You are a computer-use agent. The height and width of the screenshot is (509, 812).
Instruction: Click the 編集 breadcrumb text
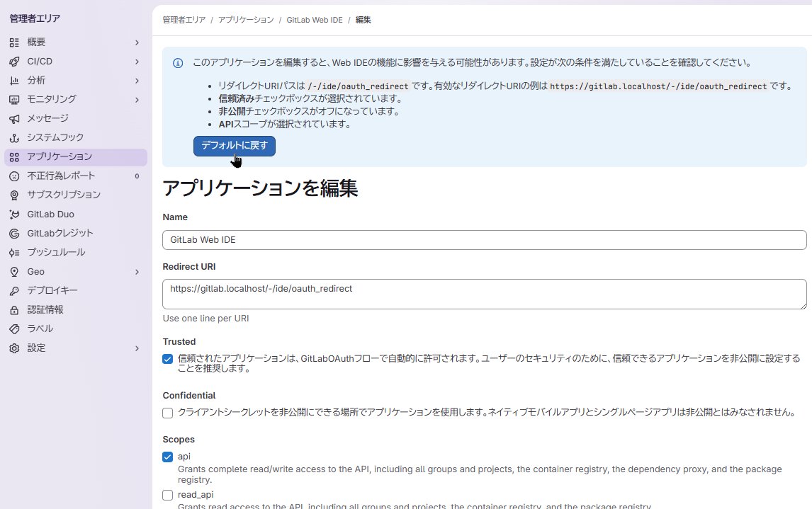tap(363, 20)
